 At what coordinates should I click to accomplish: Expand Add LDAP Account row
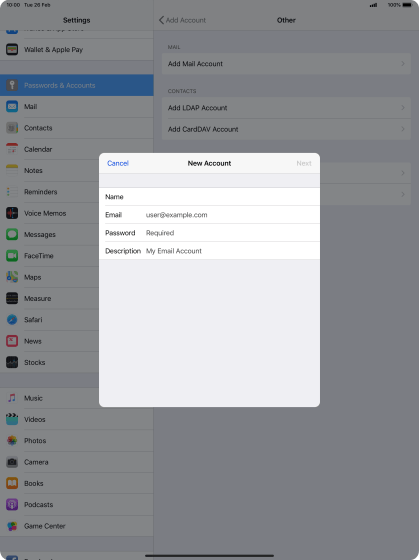point(286,108)
